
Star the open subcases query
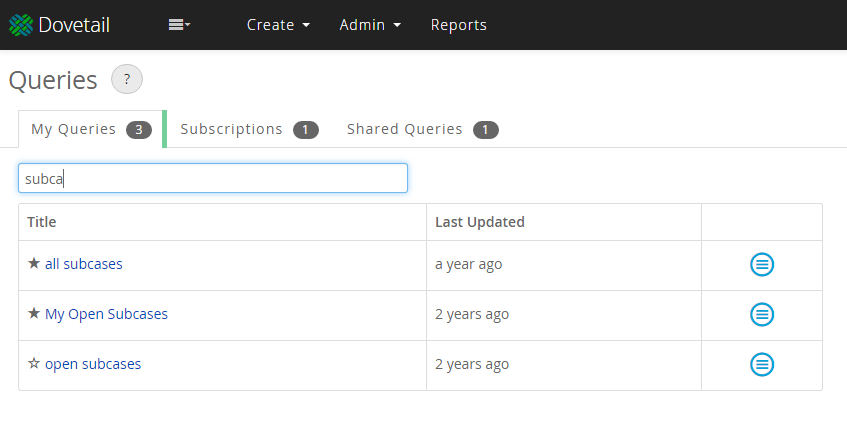click(x=34, y=364)
